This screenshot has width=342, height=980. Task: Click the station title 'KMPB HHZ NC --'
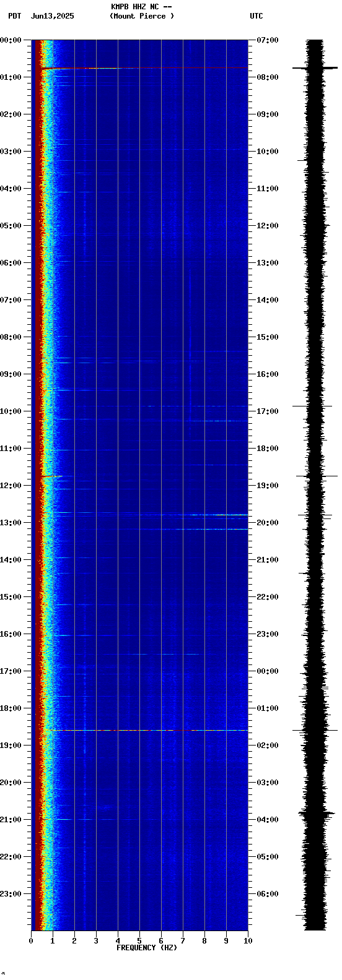[x=141, y=7]
